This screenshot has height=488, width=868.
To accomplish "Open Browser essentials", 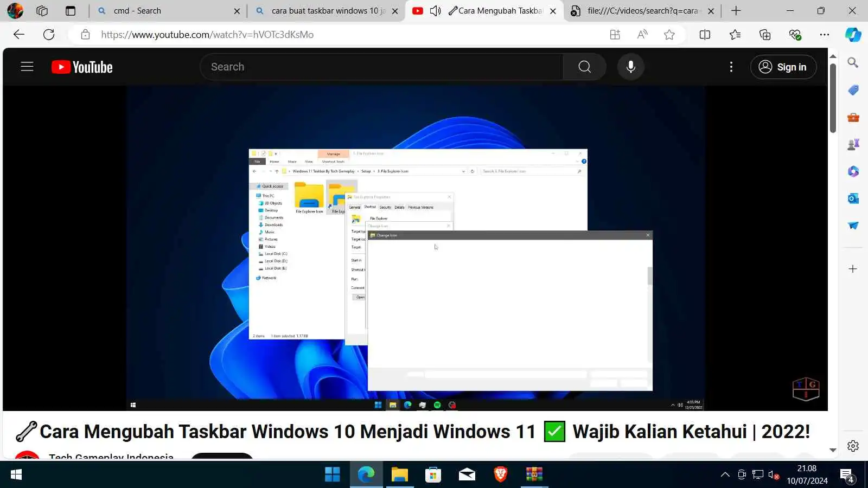I will coord(795,35).
